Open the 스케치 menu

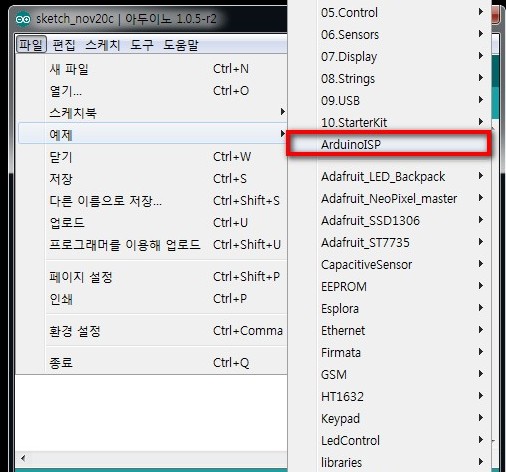click(x=103, y=45)
